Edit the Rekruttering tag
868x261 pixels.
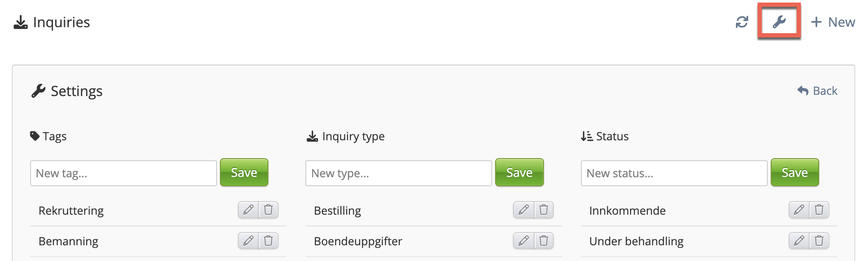coord(248,210)
